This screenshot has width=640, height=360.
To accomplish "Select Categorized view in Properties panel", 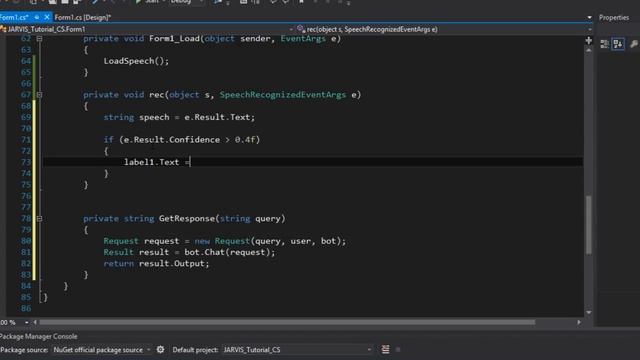I will tap(604, 44).
